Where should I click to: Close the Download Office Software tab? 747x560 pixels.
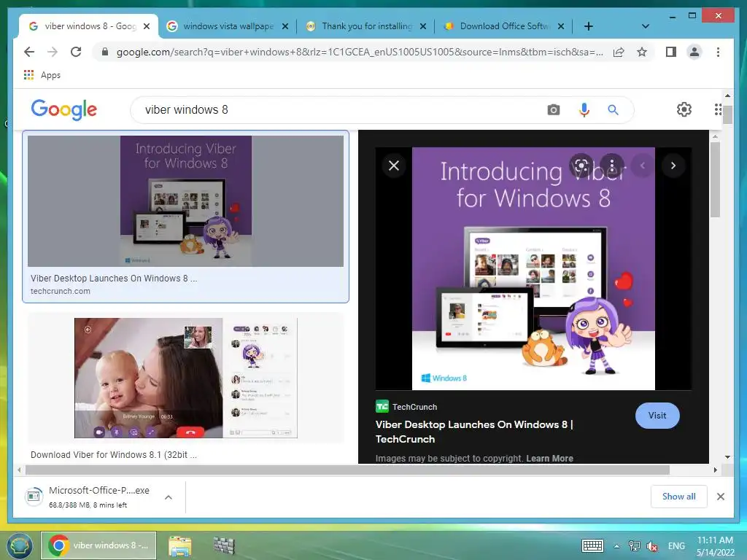(x=561, y=26)
